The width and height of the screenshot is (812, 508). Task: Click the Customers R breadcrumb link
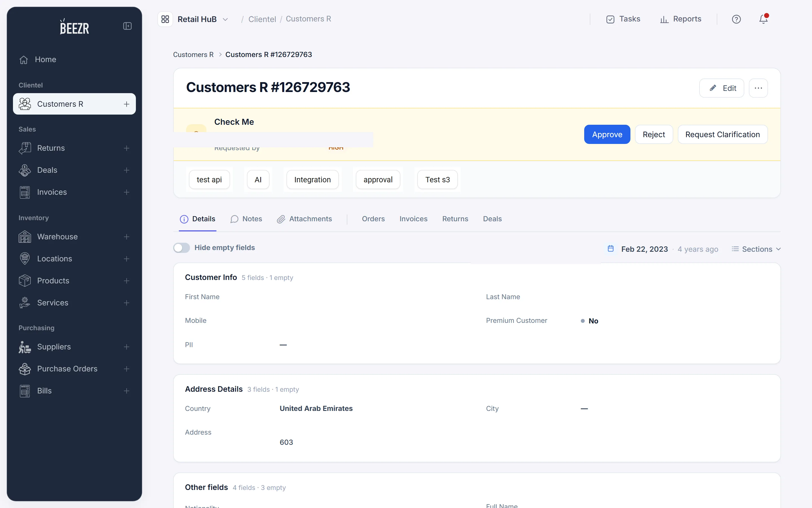(193, 54)
